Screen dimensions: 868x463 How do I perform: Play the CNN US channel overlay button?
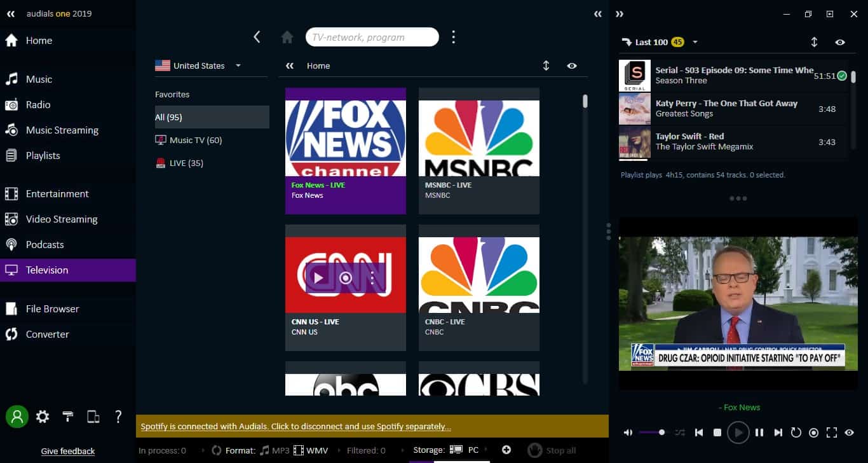click(x=319, y=278)
